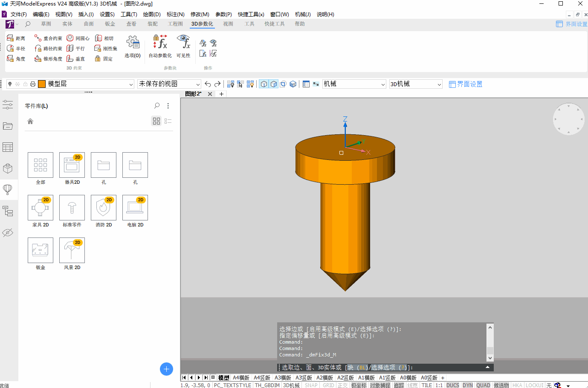The image size is (588, 388).
Task: Choose the 锥形角度 (taper angle) tool
Action: [x=48, y=59]
